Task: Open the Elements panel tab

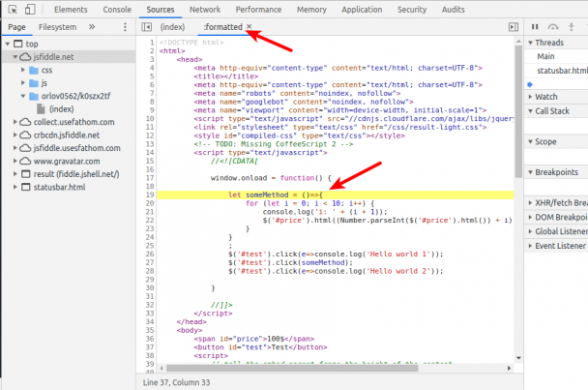Action: [71, 10]
